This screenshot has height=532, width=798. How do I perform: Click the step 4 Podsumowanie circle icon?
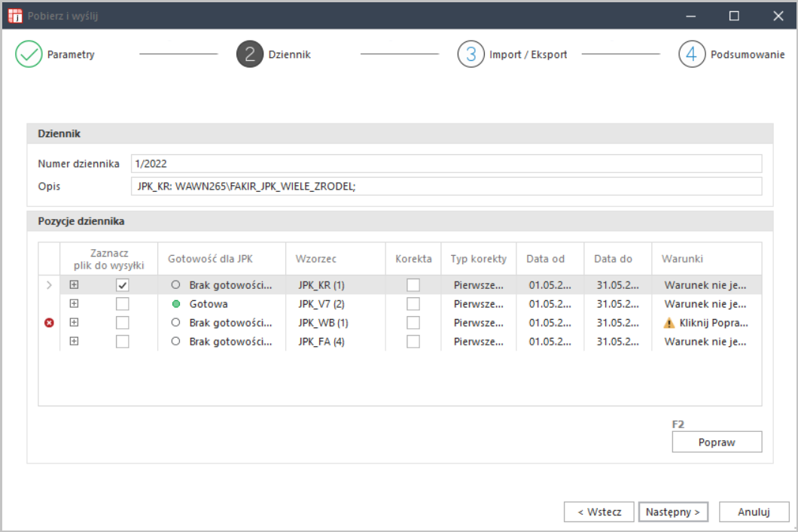coord(692,55)
